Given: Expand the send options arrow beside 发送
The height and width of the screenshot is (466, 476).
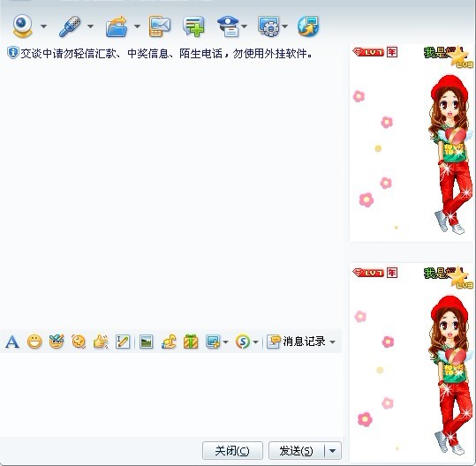Looking at the screenshot, I should [x=333, y=451].
